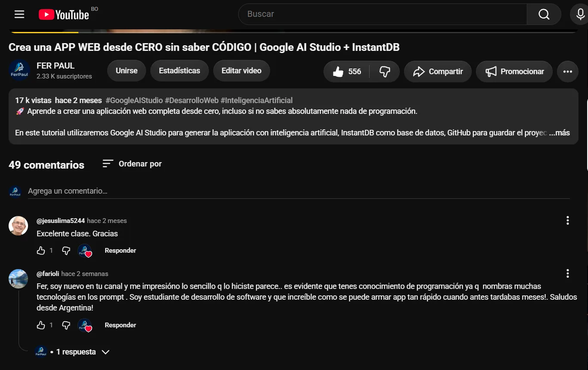Focus the Buscar search field

[x=383, y=14]
